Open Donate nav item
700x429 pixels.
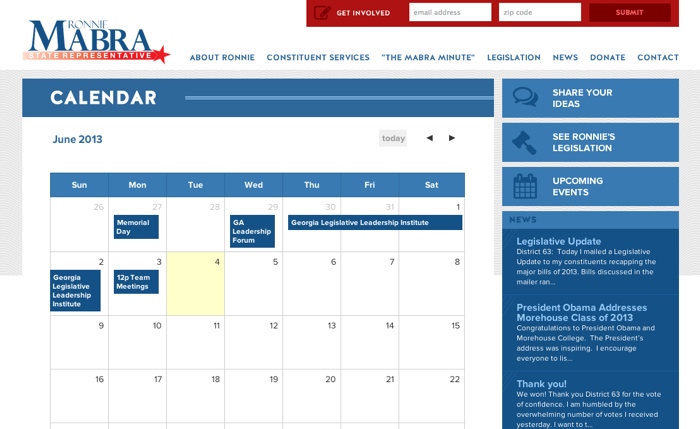click(x=608, y=57)
